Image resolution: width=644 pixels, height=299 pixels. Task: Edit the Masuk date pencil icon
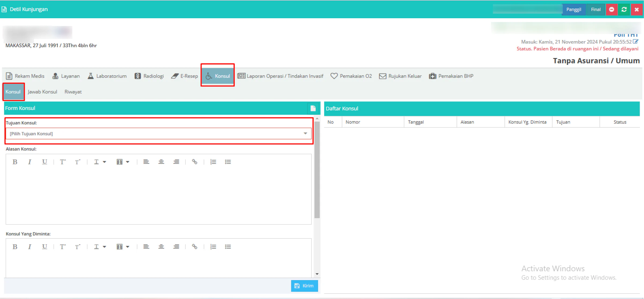635,42
